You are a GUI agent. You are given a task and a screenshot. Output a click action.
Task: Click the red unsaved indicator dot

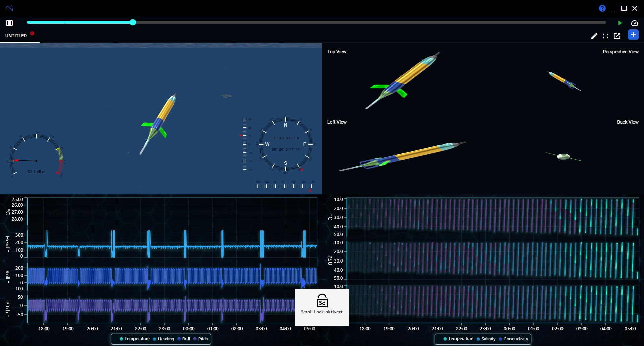point(32,33)
